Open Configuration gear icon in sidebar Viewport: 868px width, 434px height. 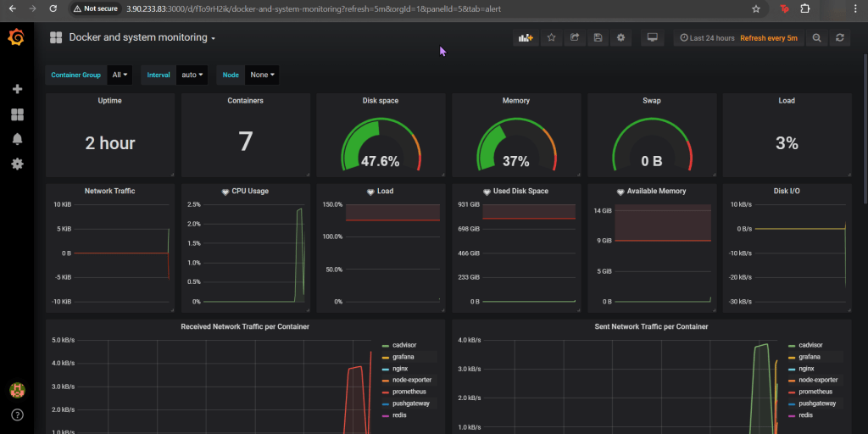tap(17, 164)
